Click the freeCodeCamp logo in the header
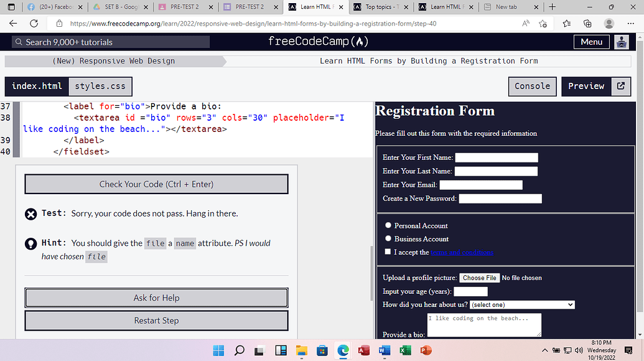Screen dimensions: 644x361 point(318,42)
